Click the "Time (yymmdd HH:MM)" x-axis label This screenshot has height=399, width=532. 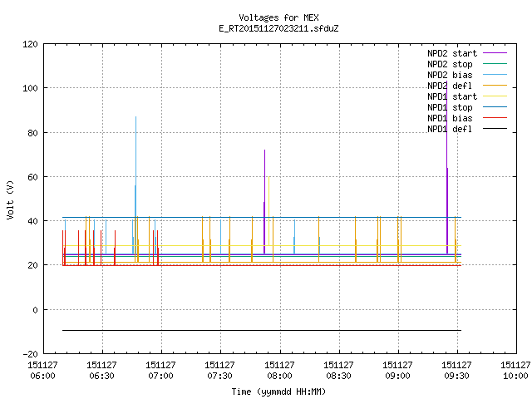[x=278, y=392]
